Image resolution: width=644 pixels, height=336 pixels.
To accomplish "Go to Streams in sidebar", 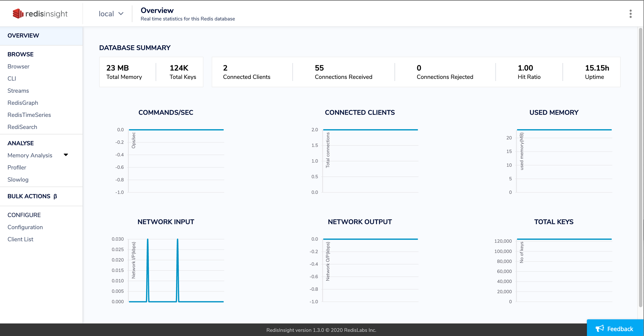I will [18, 91].
